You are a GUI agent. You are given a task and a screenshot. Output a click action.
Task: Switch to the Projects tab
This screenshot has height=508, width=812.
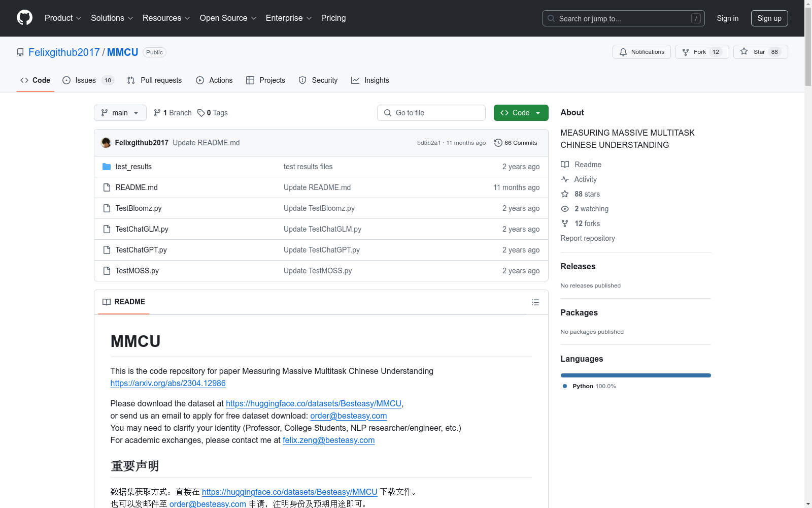coord(265,80)
